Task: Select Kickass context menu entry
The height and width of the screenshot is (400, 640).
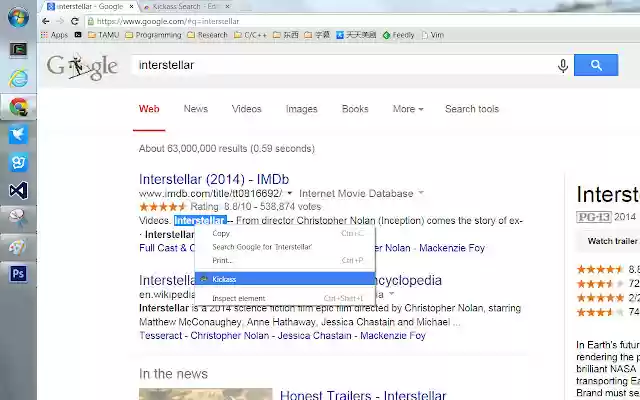Action: click(x=284, y=279)
